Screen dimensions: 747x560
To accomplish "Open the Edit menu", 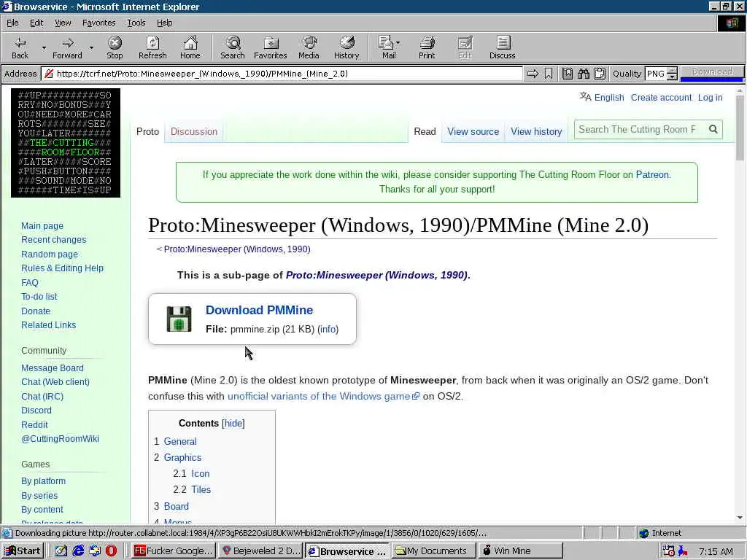I will coord(36,23).
